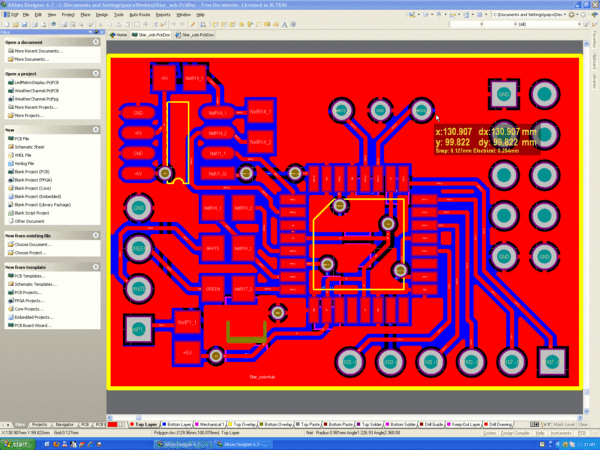Click the DXP system menu icon

tap(11, 15)
